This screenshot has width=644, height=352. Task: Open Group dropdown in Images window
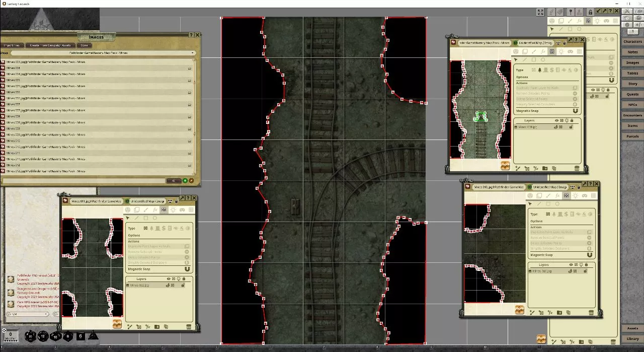103,53
